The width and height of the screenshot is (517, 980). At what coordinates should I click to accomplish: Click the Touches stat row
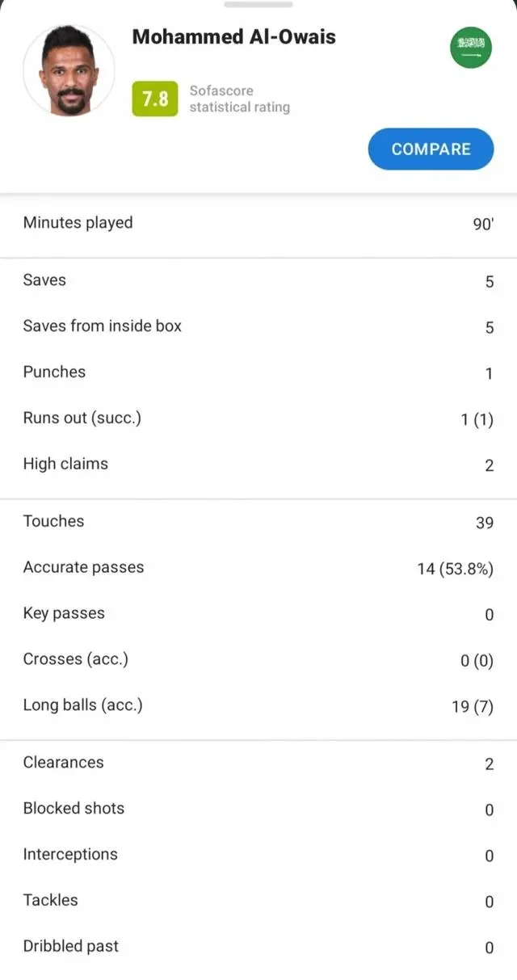pos(258,522)
